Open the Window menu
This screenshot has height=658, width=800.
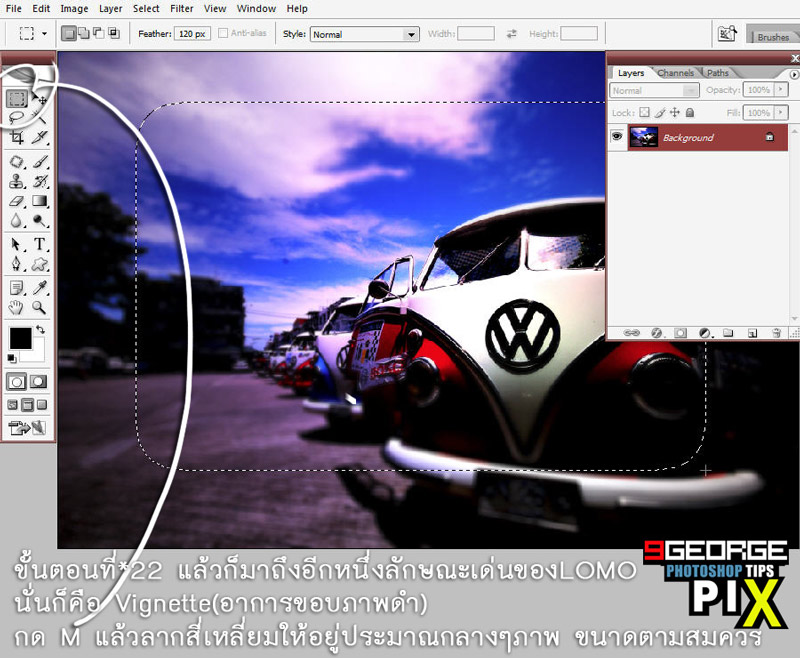256,9
